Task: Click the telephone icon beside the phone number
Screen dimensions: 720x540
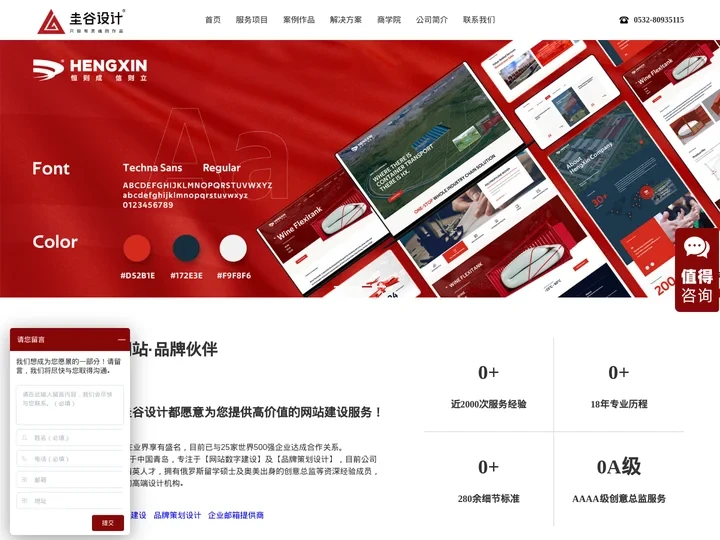Action: pos(624,20)
